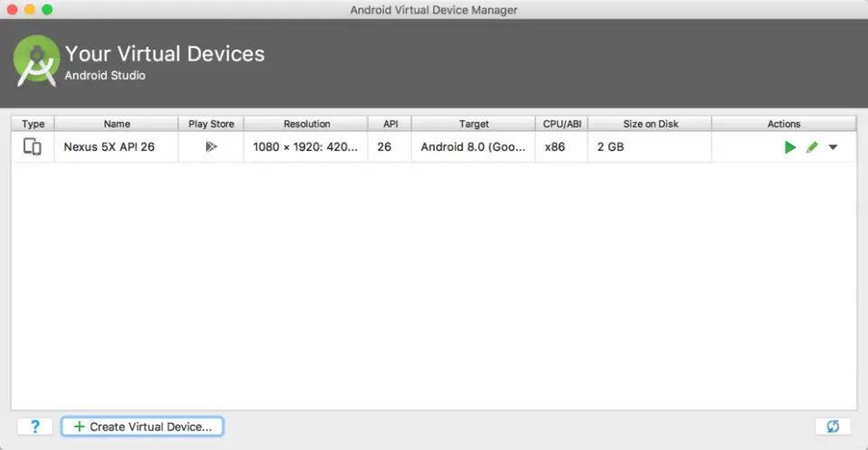Click the Play Store icon in device row
The image size is (868, 450).
coord(211,146)
